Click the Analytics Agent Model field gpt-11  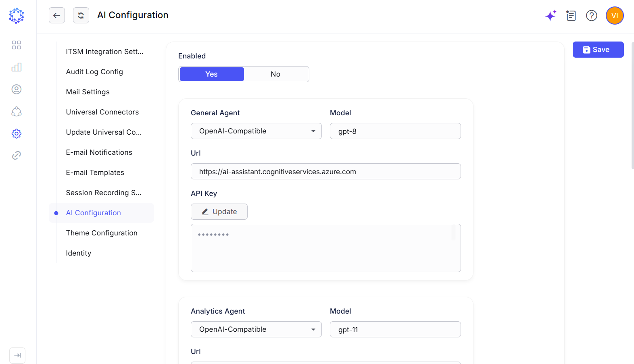[x=395, y=329]
